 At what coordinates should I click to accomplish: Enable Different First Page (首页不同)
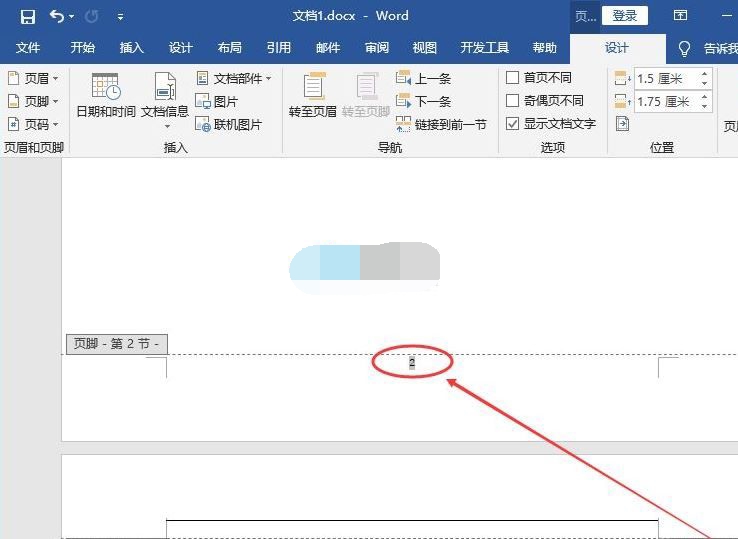513,78
